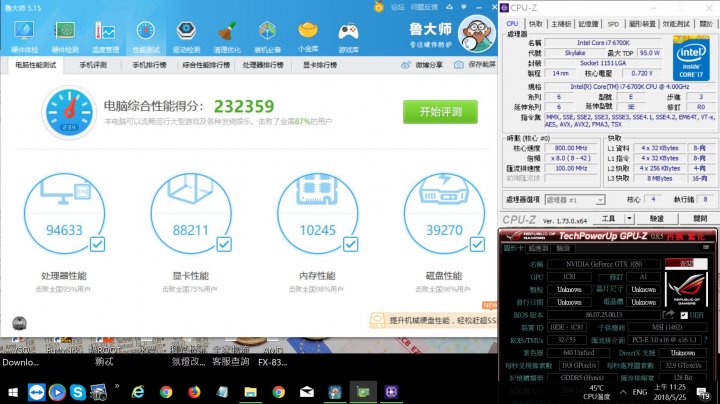Image resolution: width=720 pixels, height=404 pixels.
Task: Open Lu Master title bar dropdown menu arrow
Action: point(464,7)
